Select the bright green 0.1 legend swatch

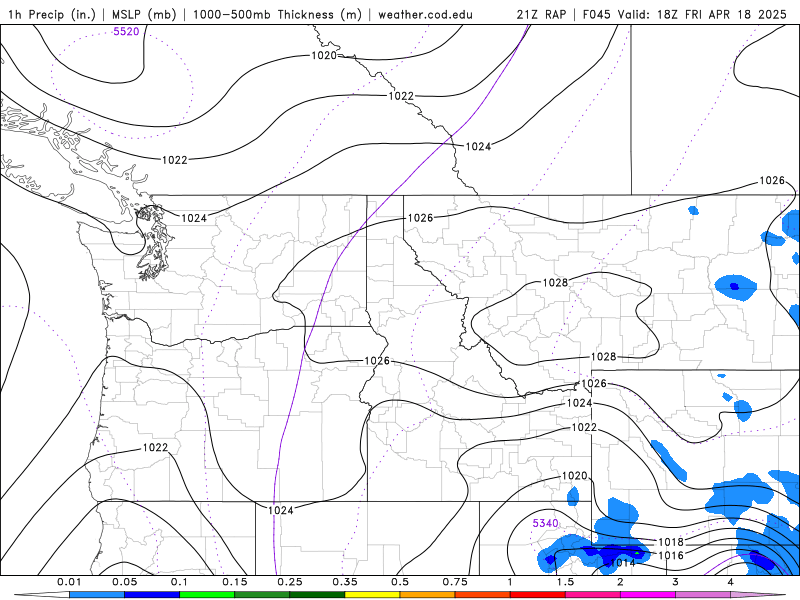tap(207, 595)
